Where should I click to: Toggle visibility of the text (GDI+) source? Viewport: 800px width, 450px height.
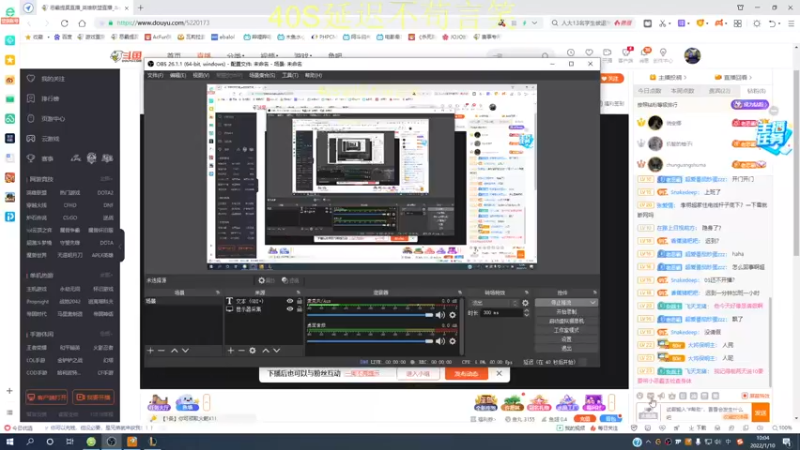(x=290, y=301)
